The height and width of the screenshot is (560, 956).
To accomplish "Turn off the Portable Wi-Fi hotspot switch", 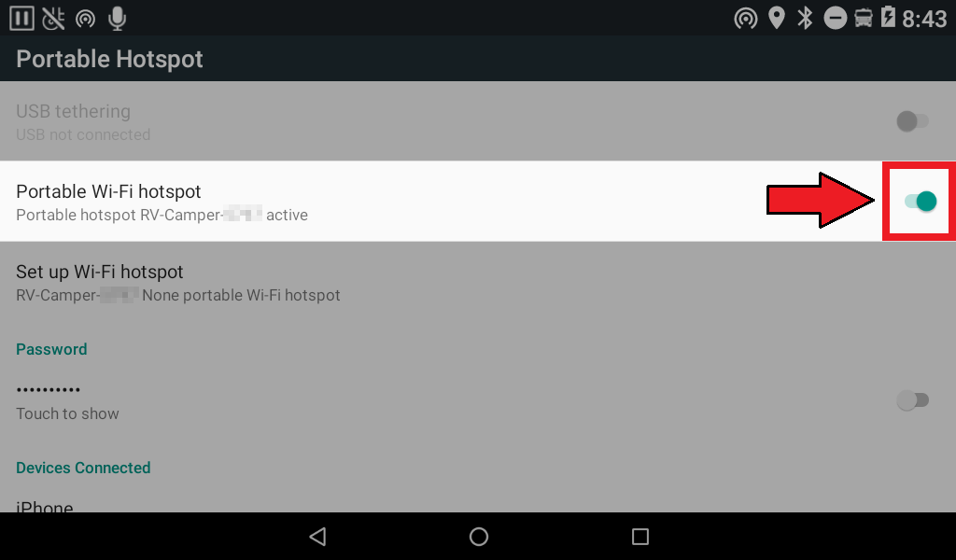I will tap(920, 201).
